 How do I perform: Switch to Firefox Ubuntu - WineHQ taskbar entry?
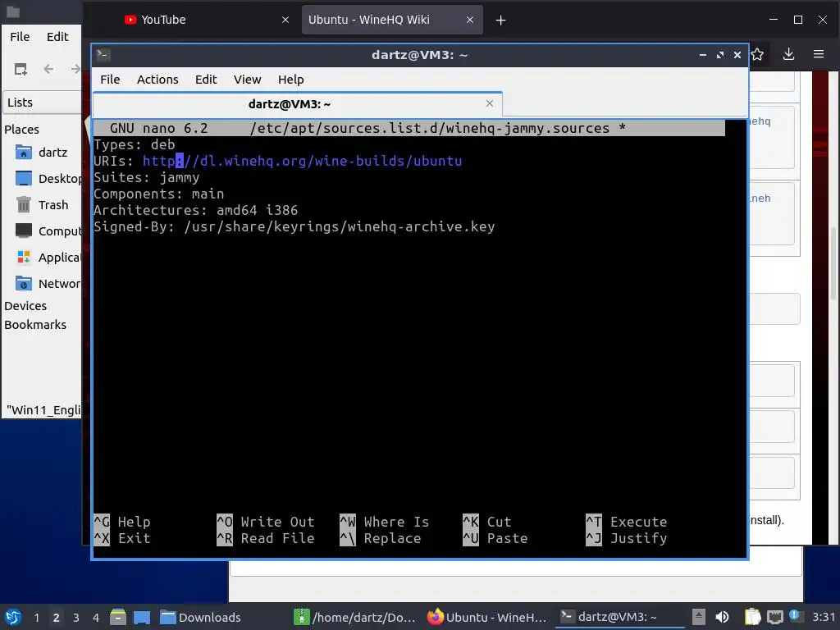[x=486, y=617]
